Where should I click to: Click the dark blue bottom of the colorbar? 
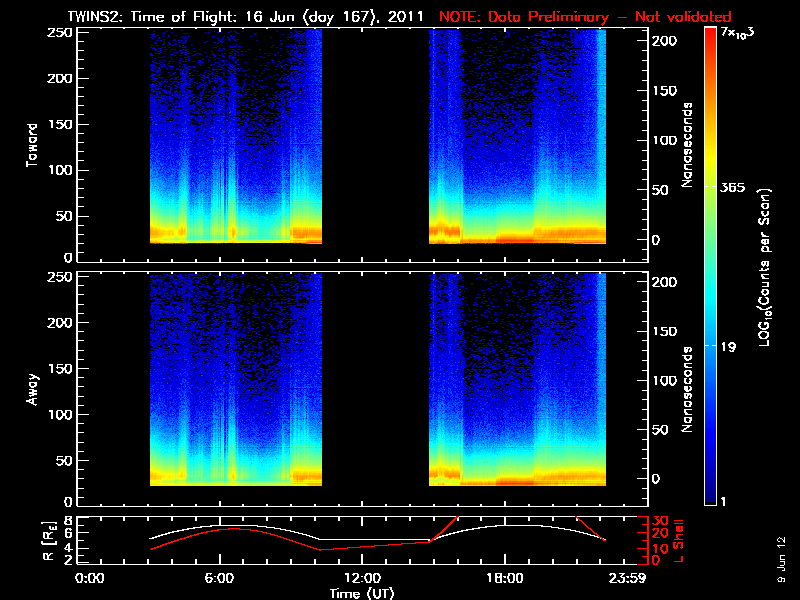click(x=709, y=498)
